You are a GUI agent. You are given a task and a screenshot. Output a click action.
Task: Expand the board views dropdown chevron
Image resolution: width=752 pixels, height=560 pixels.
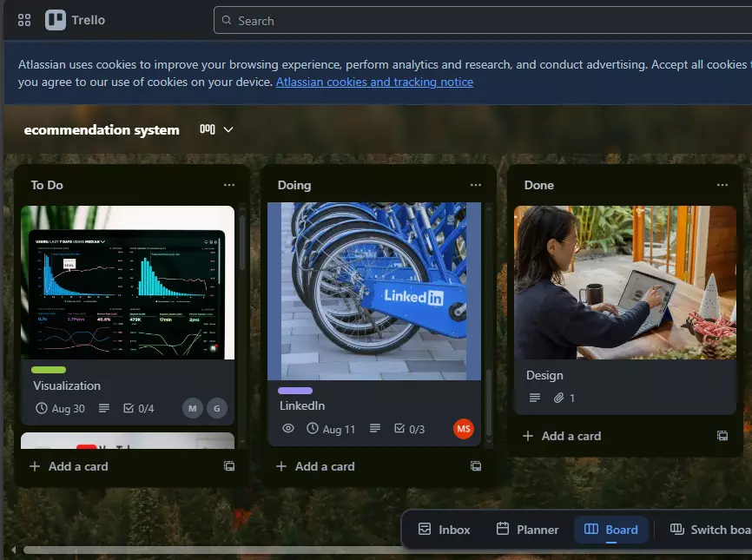point(228,129)
